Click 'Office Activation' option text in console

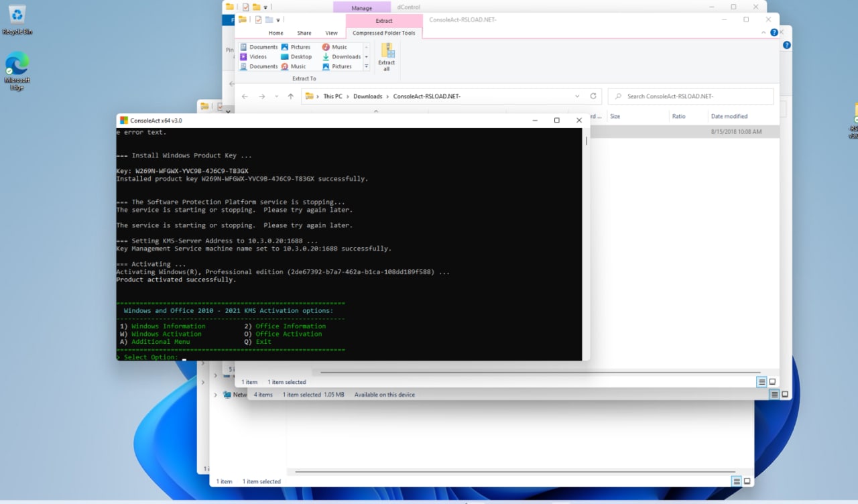point(288,334)
